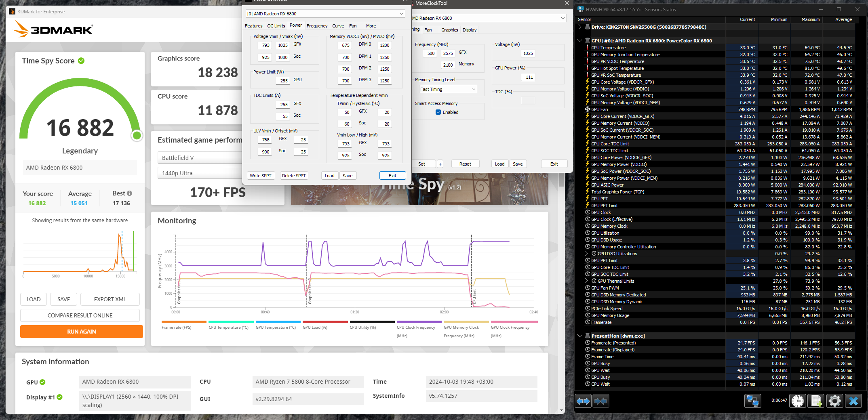
Task: Click the Memory frequency 2100 field
Action: tap(448, 65)
